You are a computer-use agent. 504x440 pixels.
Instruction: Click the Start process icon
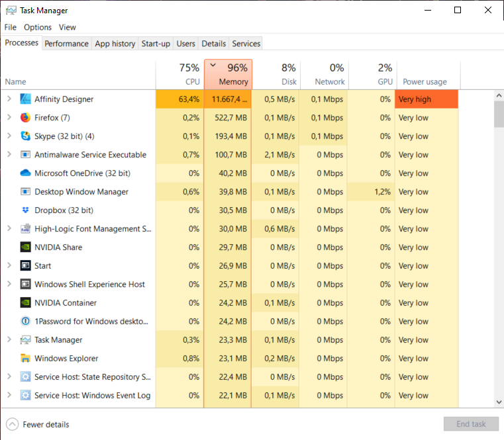(25, 265)
